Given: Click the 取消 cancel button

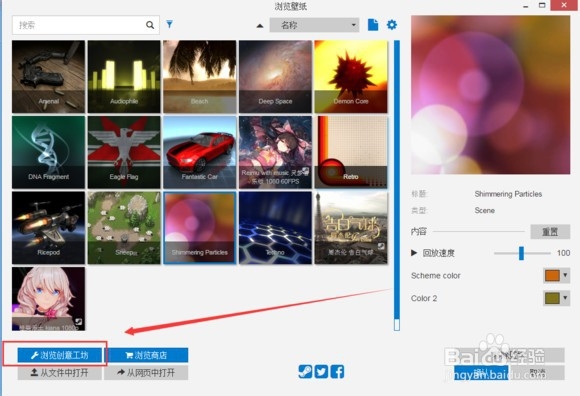Looking at the screenshot, I should point(537,373).
